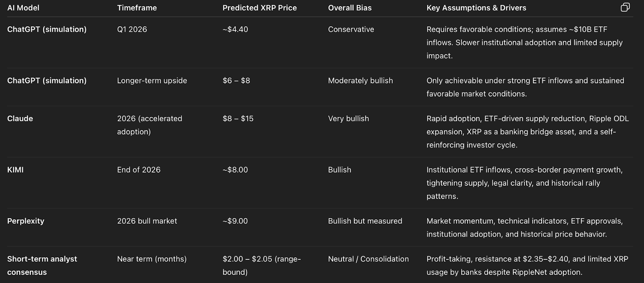Screen dimensions: 644x283
Task: Click the $8 – $15 price range
Action: coord(238,119)
